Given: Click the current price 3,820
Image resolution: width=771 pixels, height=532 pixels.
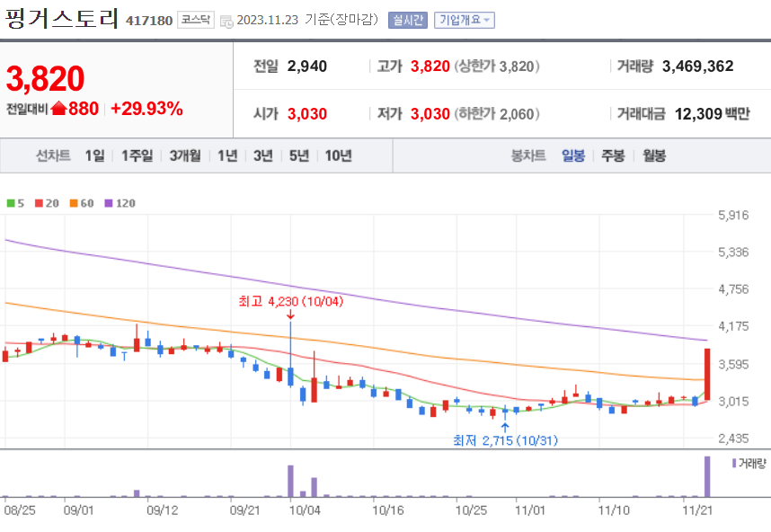Looking at the screenshot, I should click(x=45, y=79).
